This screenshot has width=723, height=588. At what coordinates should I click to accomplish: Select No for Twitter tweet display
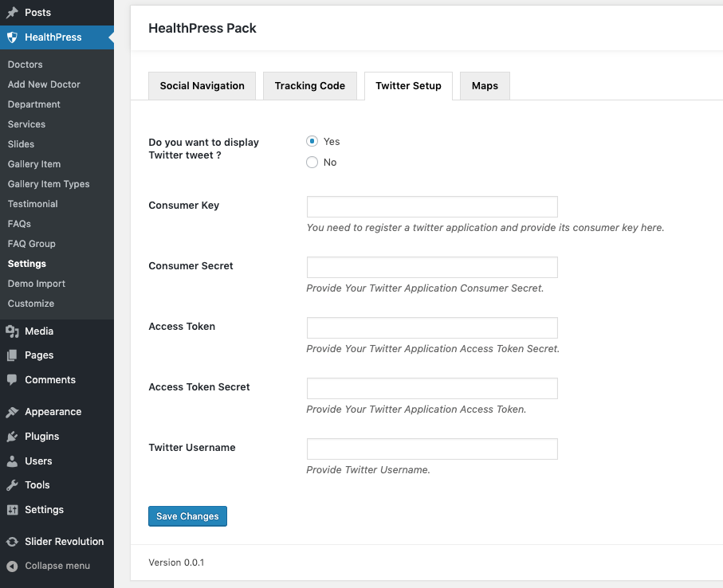click(x=312, y=163)
